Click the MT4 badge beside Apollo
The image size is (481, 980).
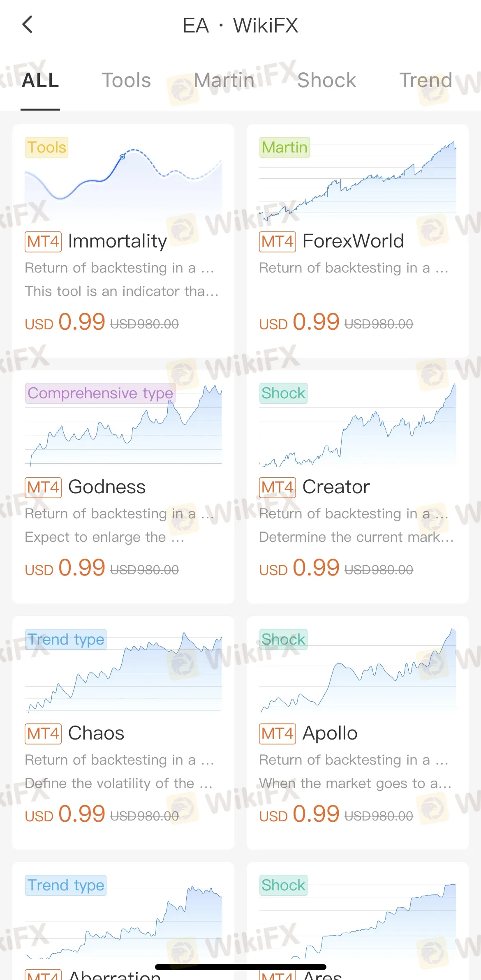click(277, 734)
